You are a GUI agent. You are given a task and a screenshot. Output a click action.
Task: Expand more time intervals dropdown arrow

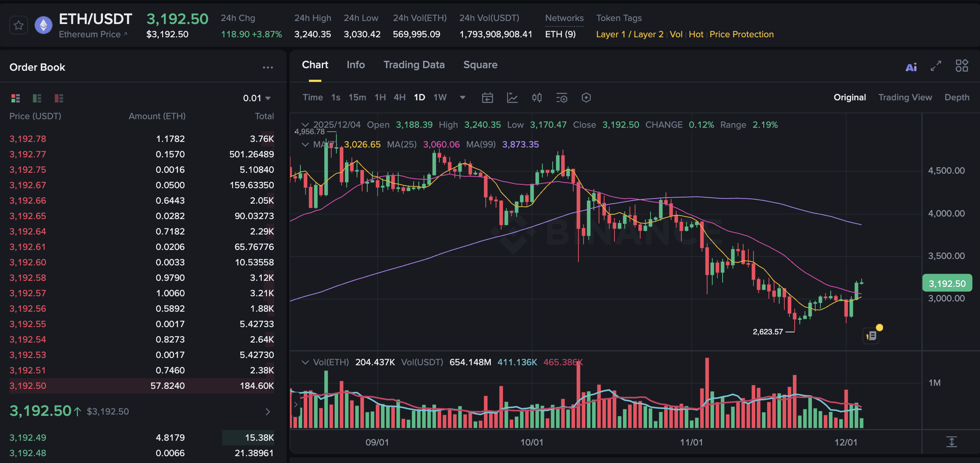463,97
